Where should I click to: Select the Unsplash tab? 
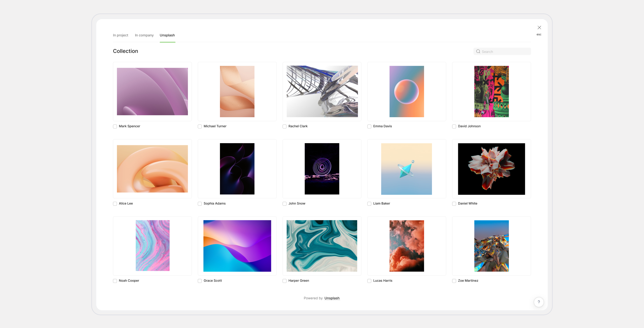pyautogui.click(x=167, y=35)
